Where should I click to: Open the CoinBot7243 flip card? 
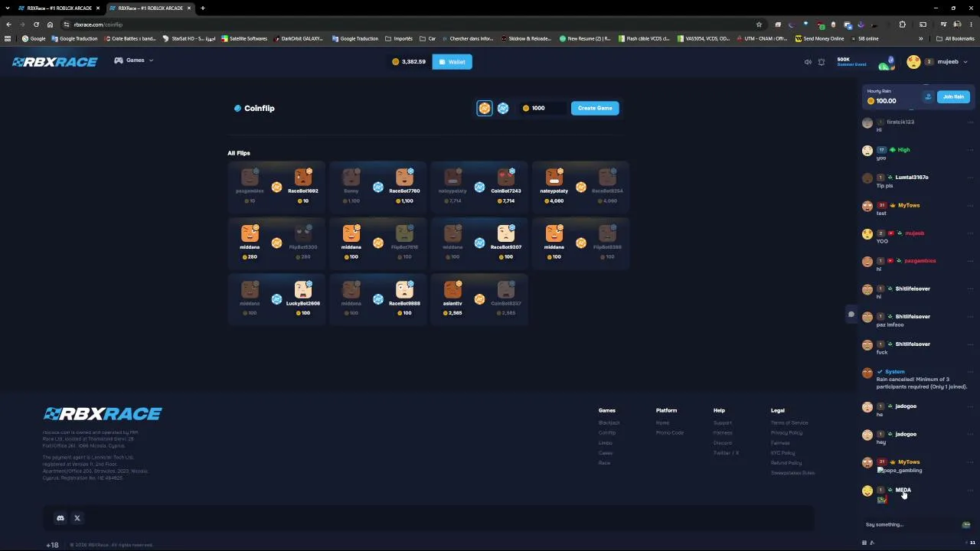coord(479,187)
